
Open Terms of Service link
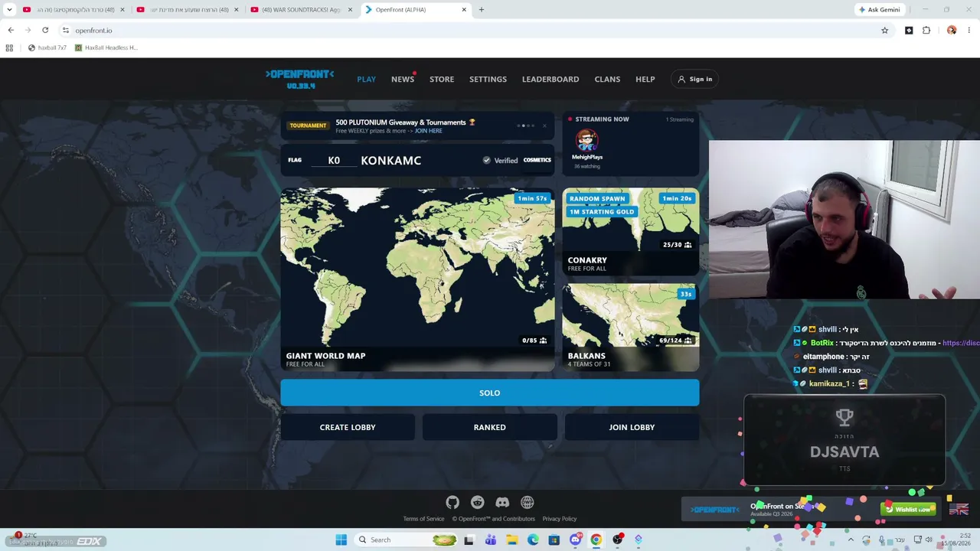[x=423, y=519]
